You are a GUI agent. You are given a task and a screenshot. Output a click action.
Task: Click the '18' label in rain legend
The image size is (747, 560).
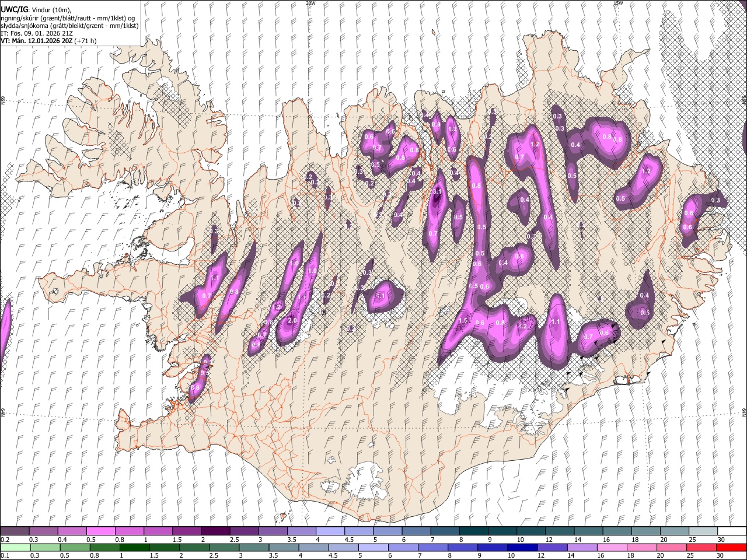click(x=630, y=555)
